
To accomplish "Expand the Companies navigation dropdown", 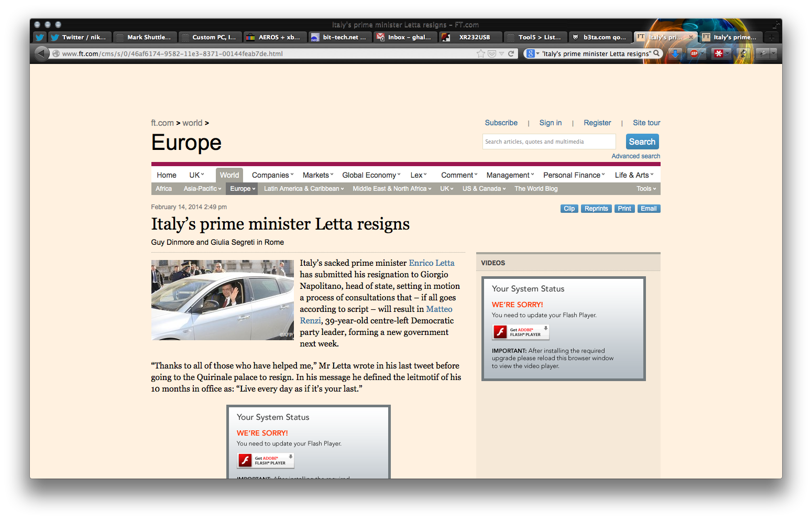I will (272, 175).
